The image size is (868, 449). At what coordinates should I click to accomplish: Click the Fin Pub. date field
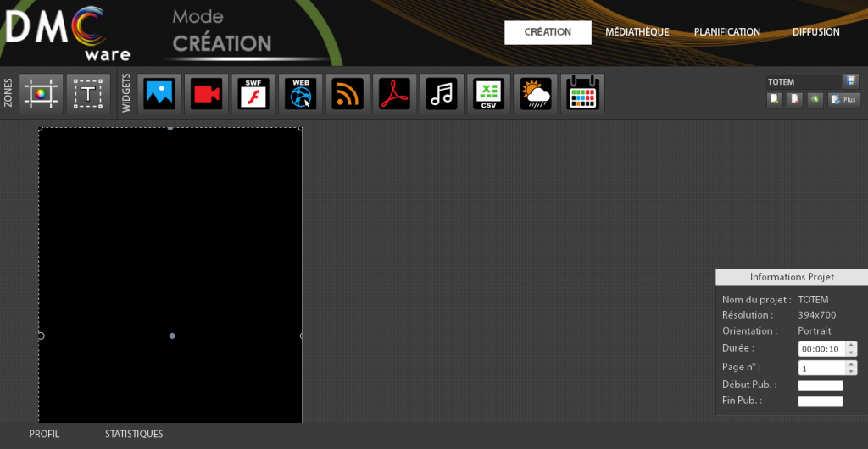click(821, 402)
